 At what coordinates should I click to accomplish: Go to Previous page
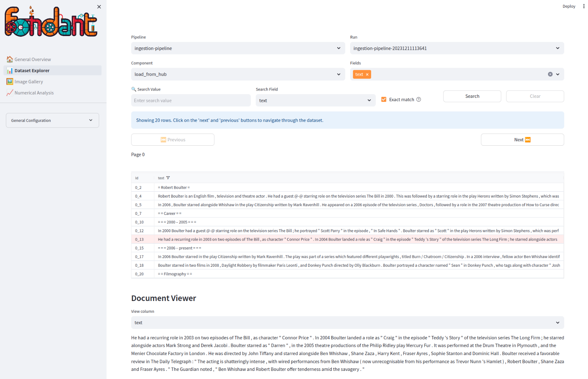(173, 140)
